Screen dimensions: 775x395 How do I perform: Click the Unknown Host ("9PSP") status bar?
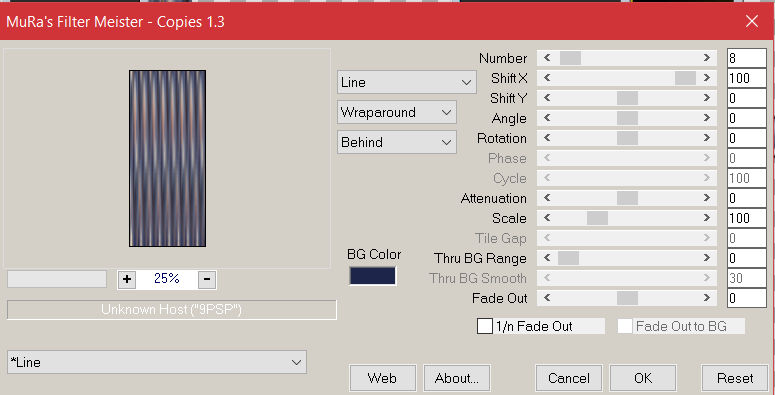point(172,310)
